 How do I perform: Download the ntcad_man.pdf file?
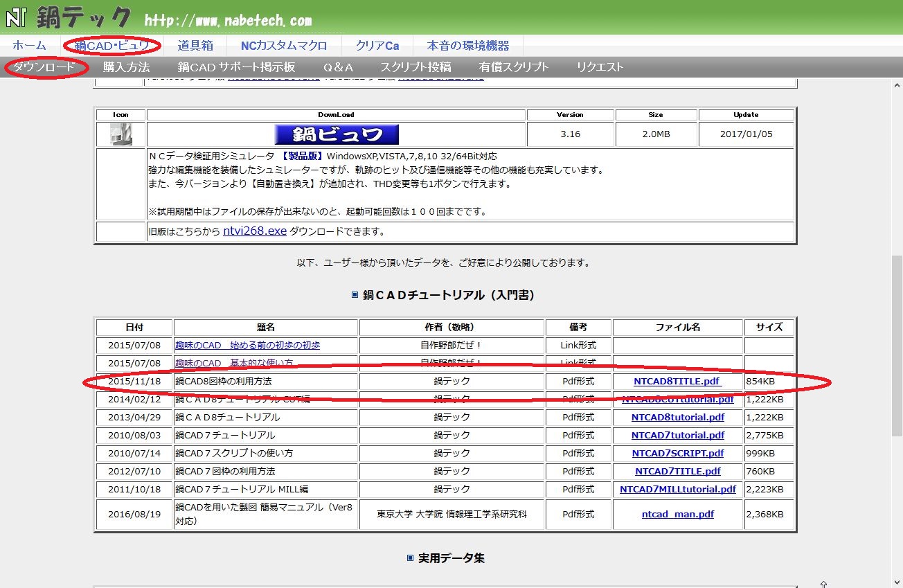[x=678, y=515]
